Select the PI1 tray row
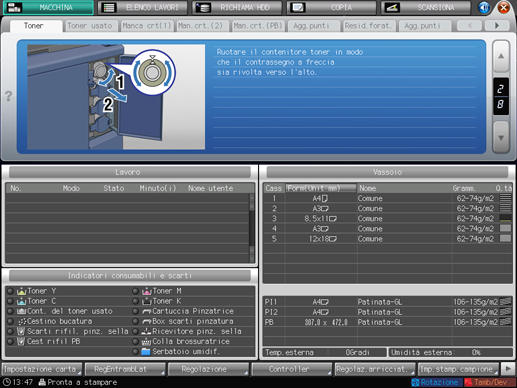The image size is (517, 388). click(387, 302)
